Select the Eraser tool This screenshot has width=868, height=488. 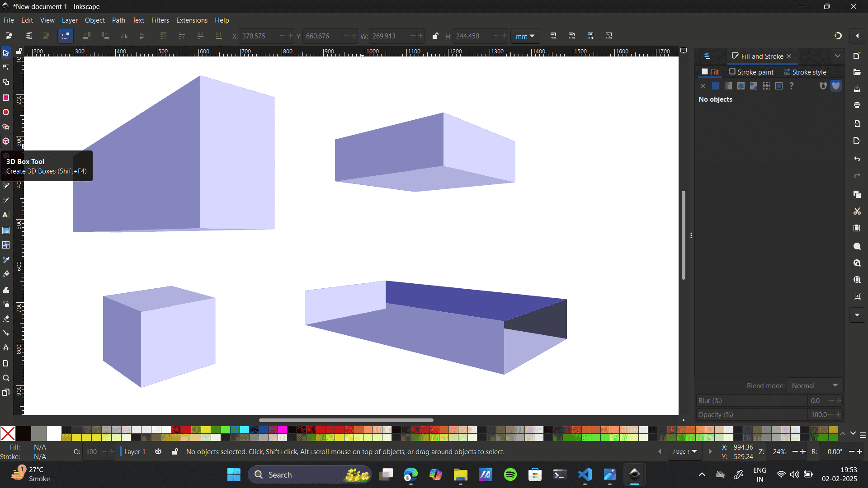6,319
